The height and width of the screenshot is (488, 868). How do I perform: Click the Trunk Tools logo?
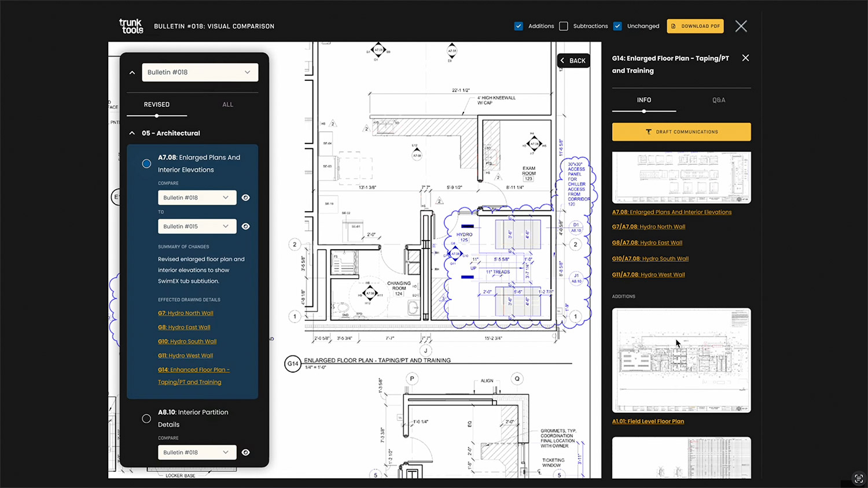click(x=131, y=26)
